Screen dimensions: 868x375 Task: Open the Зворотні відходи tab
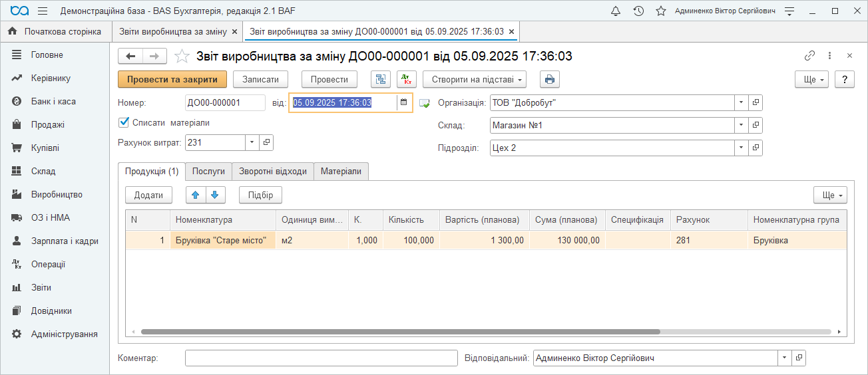click(x=273, y=172)
